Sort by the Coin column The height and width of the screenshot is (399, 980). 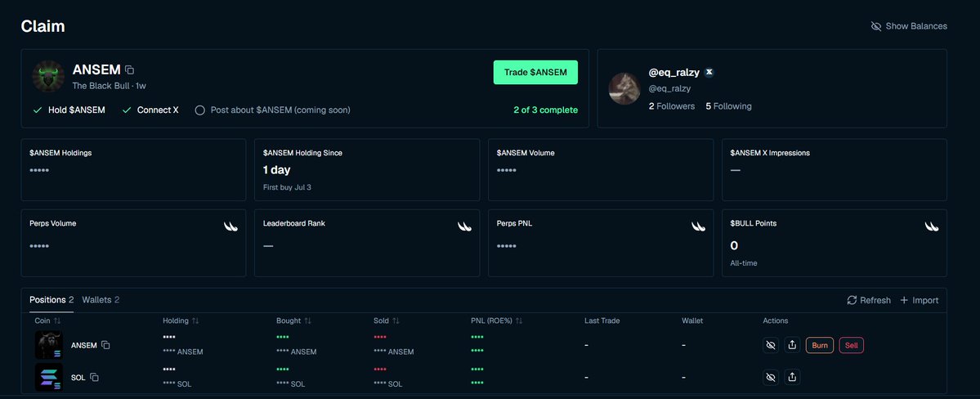pos(47,321)
